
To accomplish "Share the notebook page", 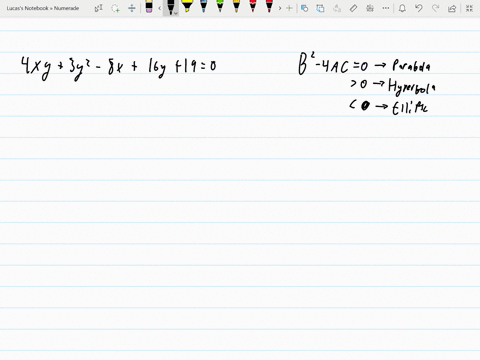I will pyautogui.click(x=452, y=8).
